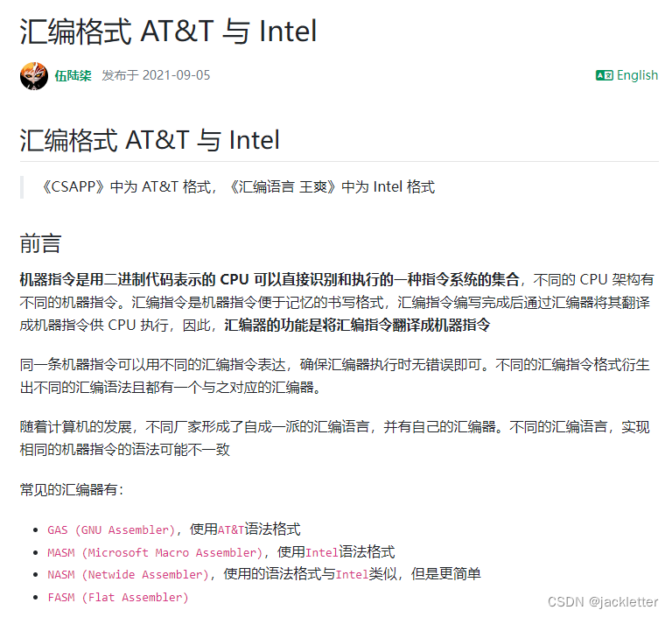The image size is (672, 617).
Task: Click the translate icon beside English
Action: click(x=604, y=75)
